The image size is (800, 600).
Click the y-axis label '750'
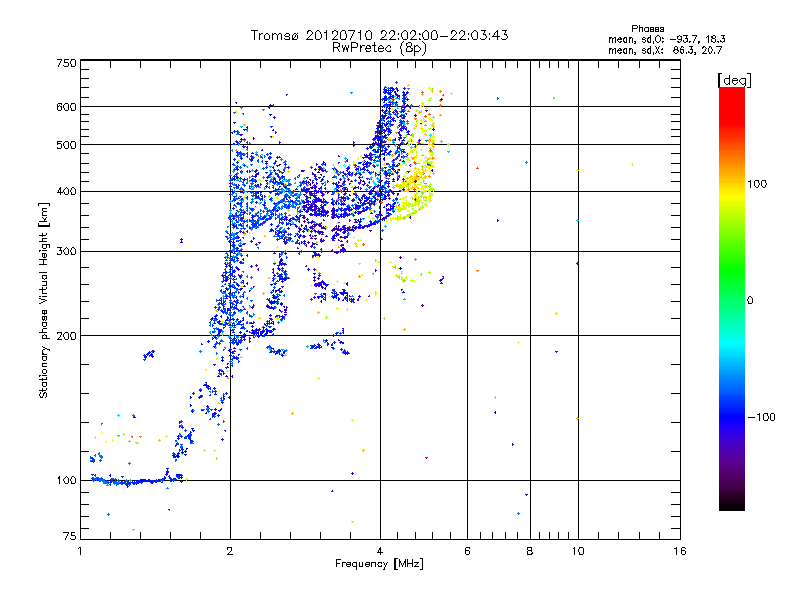(66, 63)
